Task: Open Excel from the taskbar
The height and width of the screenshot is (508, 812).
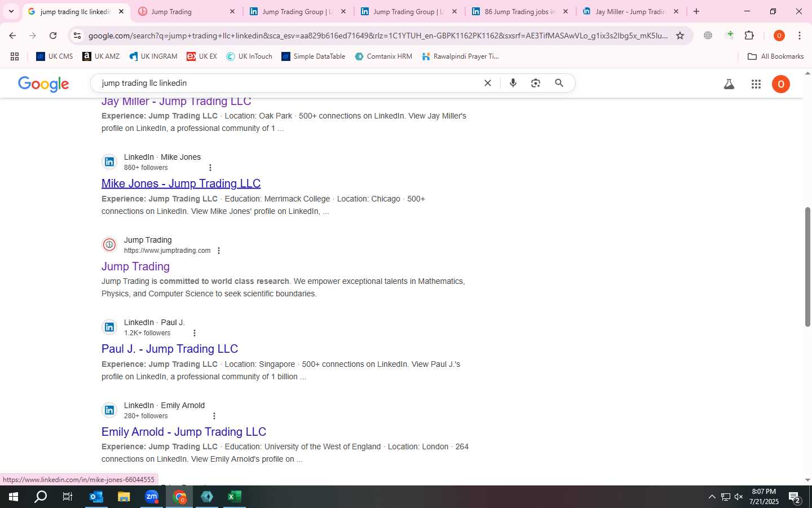Action: click(235, 497)
